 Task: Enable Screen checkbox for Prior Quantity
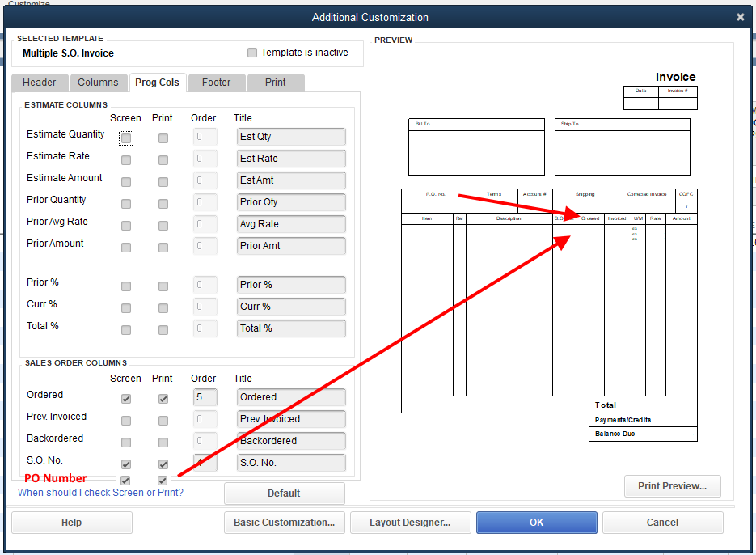pos(125,203)
